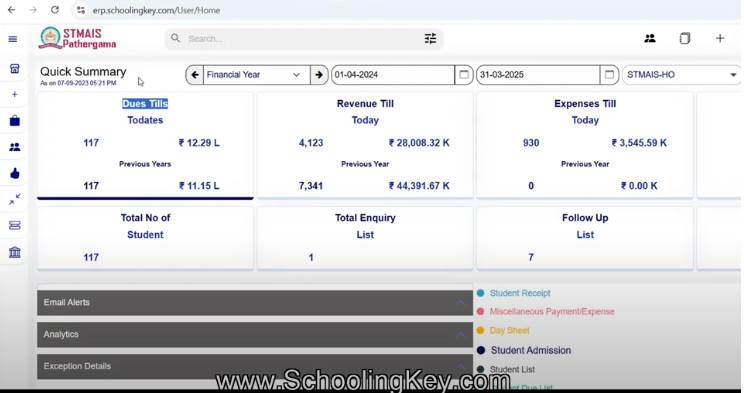Click the stacked rows icon in sidebar
The width and height of the screenshot is (744, 393).
point(15,225)
